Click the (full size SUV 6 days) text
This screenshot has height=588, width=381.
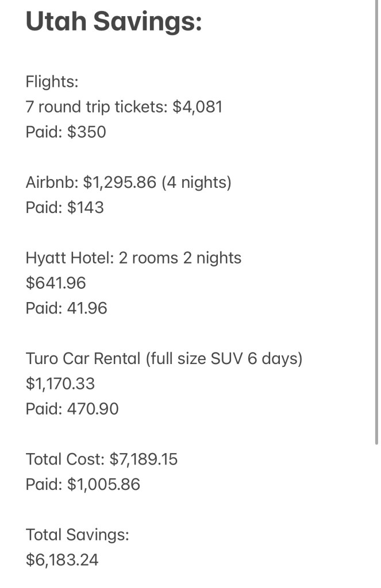tap(224, 359)
